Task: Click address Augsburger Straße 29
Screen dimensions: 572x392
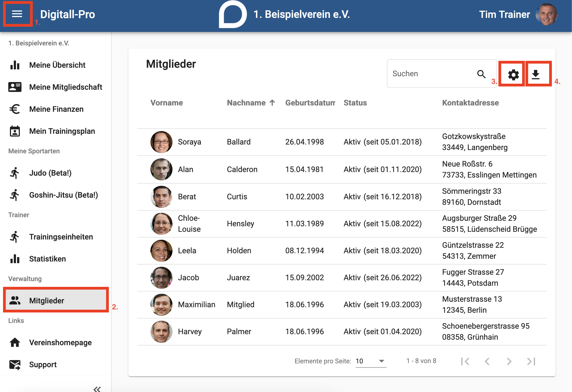Action: (x=479, y=218)
